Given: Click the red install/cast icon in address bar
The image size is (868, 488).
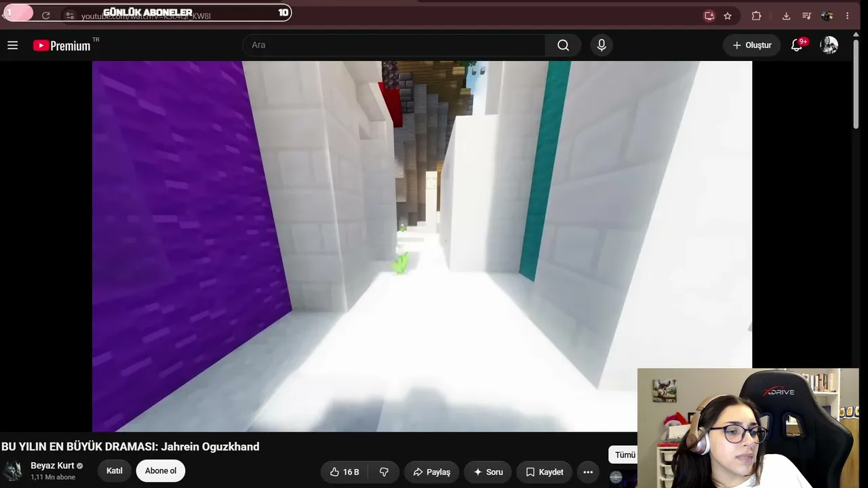Looking at the screenshot, I should (x=709, y=16).
